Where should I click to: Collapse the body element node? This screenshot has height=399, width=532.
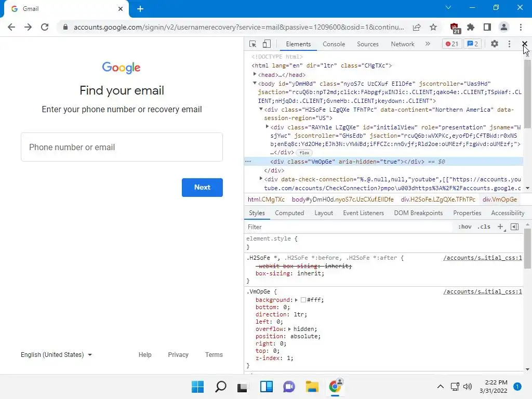255,83
